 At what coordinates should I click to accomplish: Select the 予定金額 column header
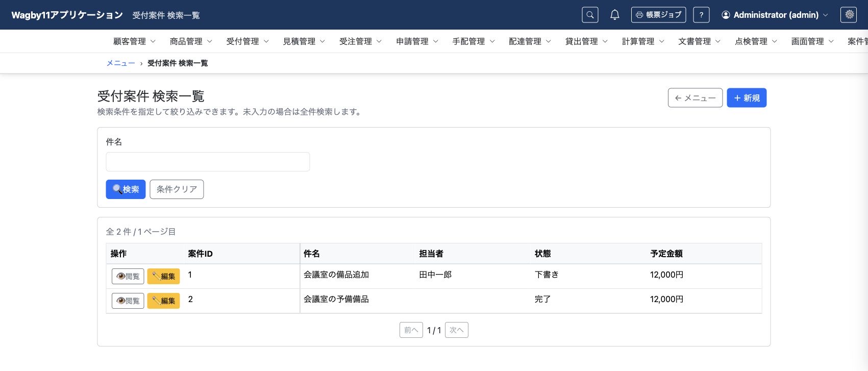click(704, 254)
